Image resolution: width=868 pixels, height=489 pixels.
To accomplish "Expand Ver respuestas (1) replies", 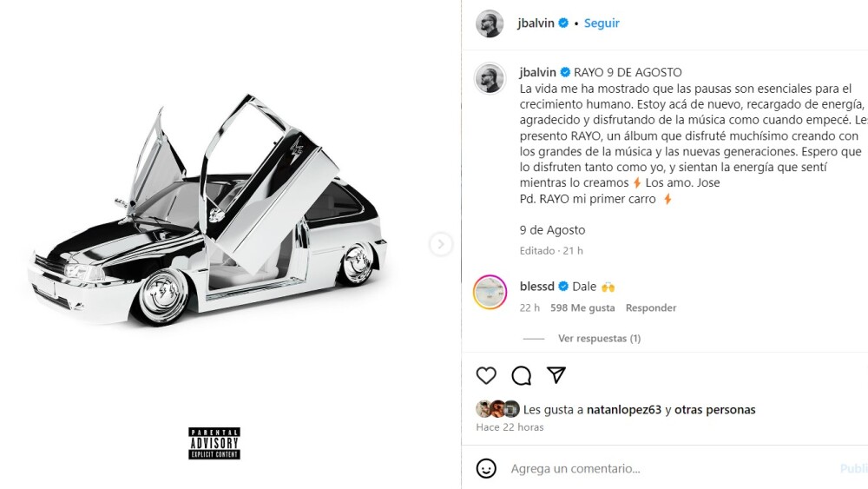I will tap(599, 339).
